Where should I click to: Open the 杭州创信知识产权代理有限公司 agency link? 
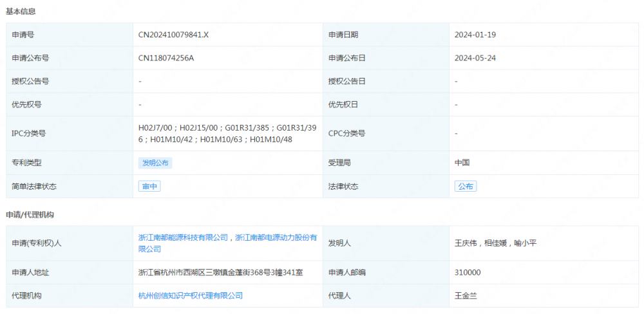(191, 295)
